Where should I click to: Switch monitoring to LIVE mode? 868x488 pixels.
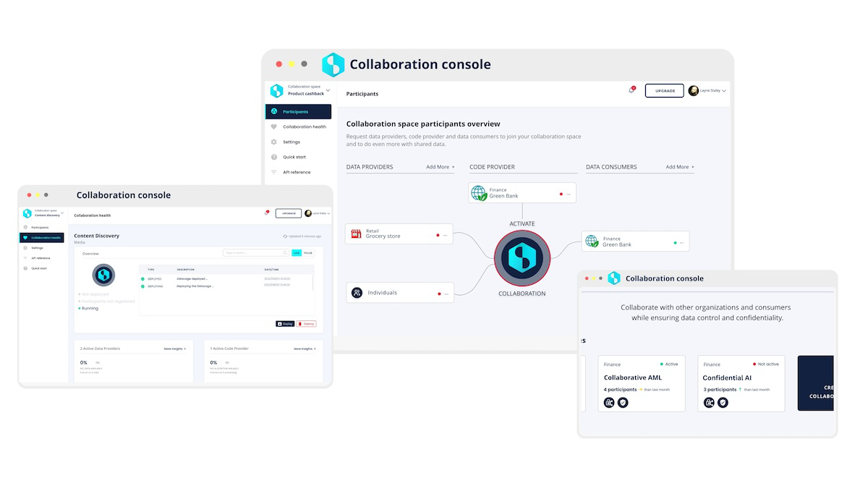tap(297, 253)
